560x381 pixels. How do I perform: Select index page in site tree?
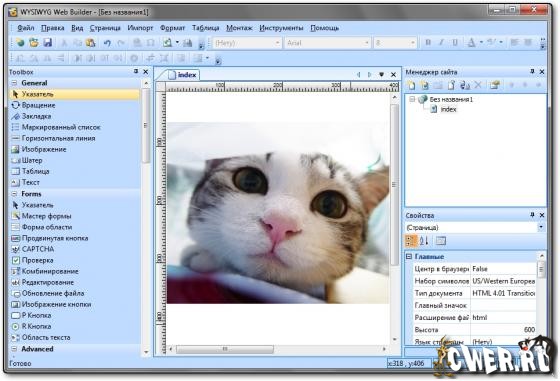[x=448, y=109]
